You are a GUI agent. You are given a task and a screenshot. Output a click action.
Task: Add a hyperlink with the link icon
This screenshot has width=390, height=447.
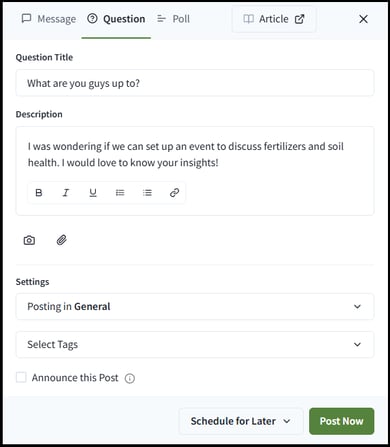coord(174,193)
